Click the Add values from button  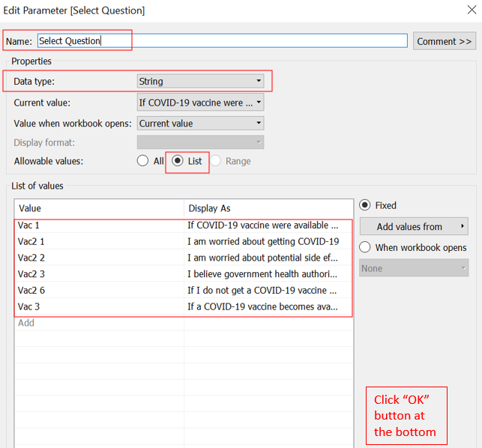414,226
